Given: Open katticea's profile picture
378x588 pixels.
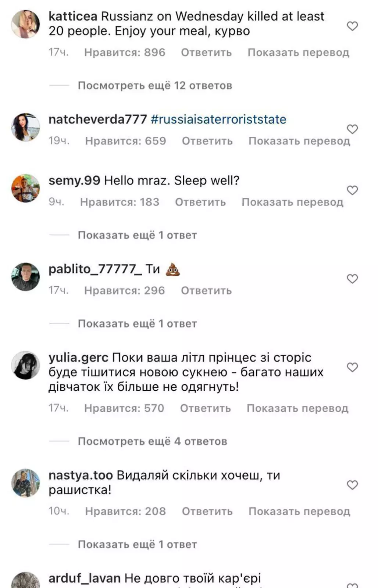Looking at the screenshot, I should [x=25, y=24].
